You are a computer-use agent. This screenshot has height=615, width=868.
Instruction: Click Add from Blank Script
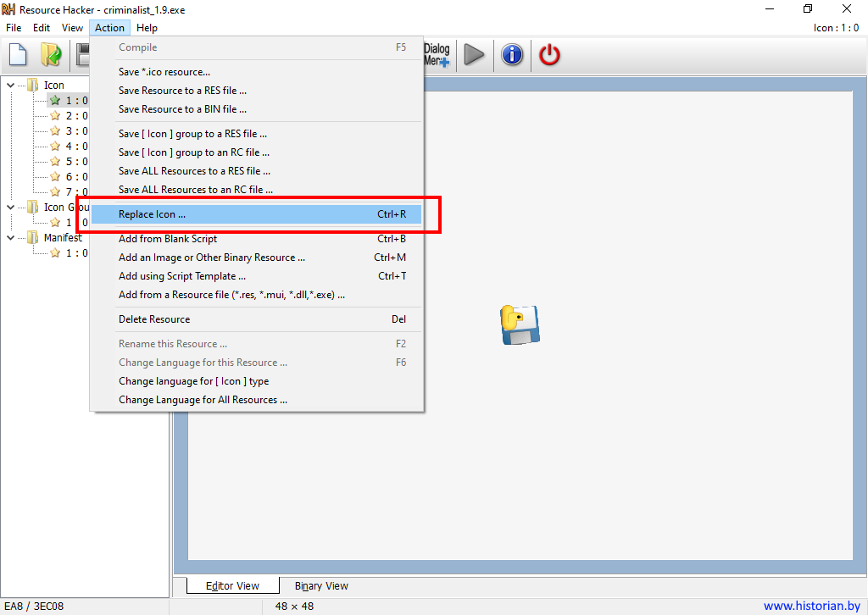coord(168,239)
